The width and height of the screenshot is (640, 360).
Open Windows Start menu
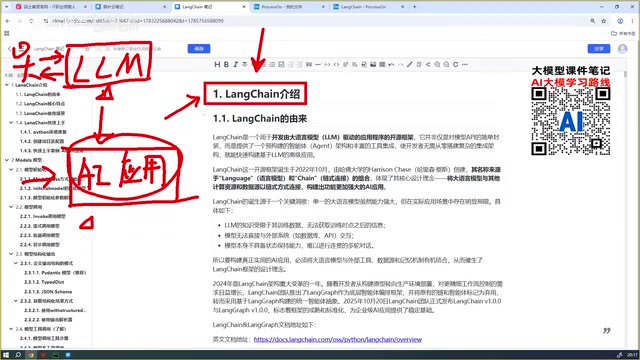(x=6, y=355)
